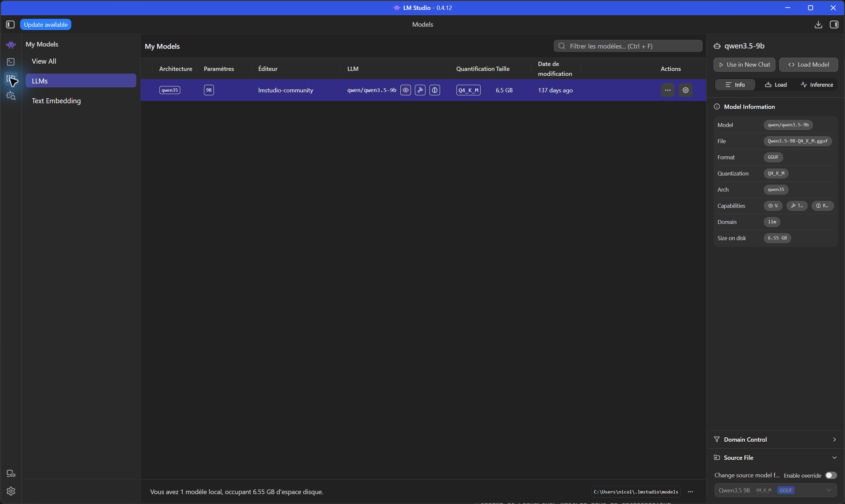Viewport: 845px width, 504px height.
Task: Open the models folder path button
Action: point(636,492)
